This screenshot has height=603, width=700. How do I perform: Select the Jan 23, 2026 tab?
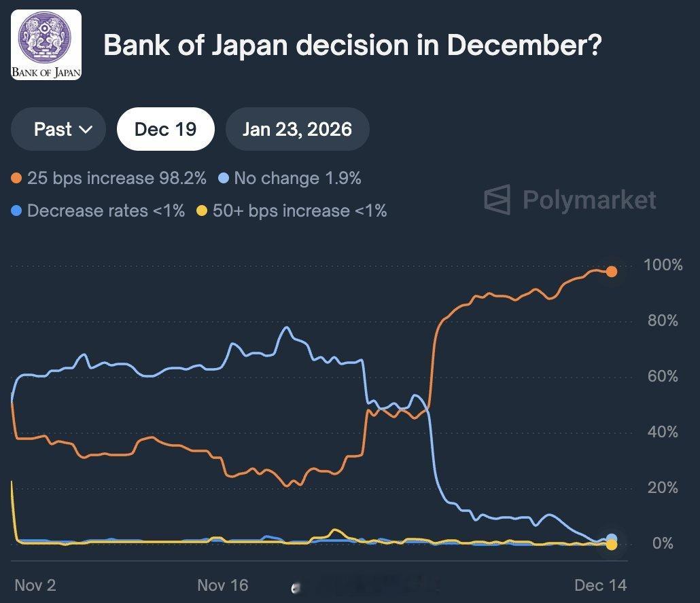pos(297,129)
